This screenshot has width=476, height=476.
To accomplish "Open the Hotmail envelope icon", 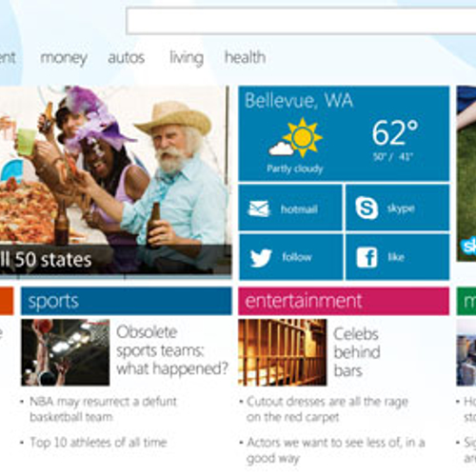I will [x=259, y=208].
